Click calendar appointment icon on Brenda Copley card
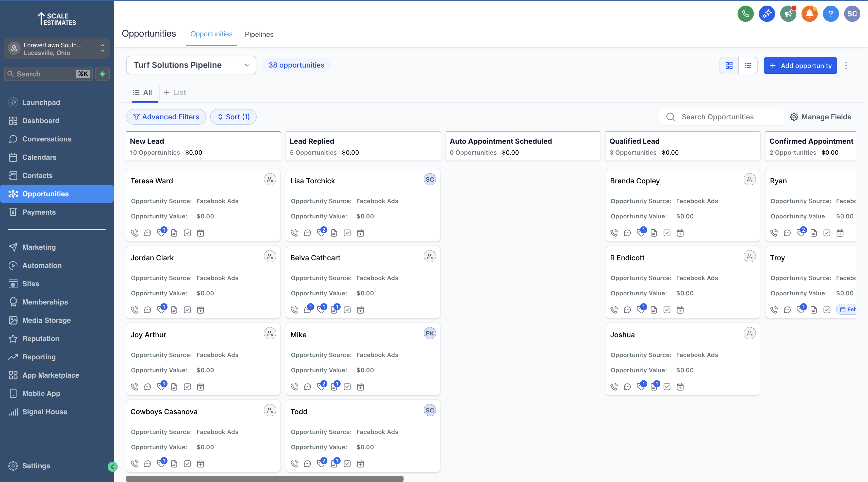 680,233
